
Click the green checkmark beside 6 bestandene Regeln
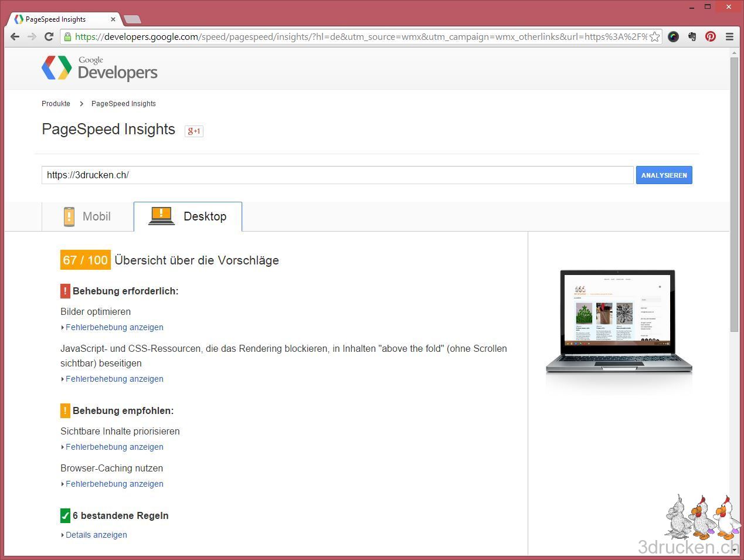click(x=65, y=515)
